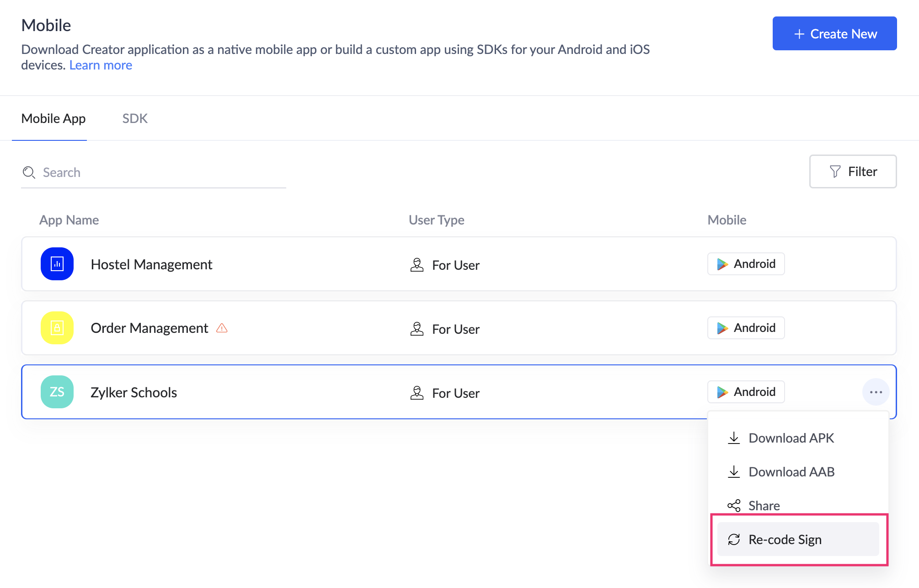Viewport: 919px width, 588px height.
Task: Click the Android badge for Hostel Management
Action: click(746, 264)
